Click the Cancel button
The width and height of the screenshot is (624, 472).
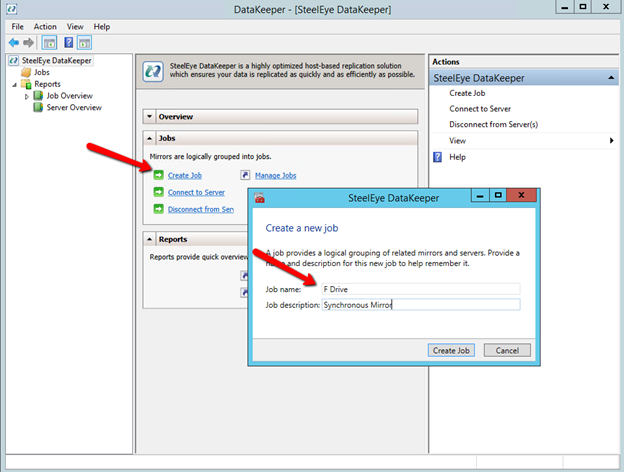pyautogui.click(x=507, y=350)
